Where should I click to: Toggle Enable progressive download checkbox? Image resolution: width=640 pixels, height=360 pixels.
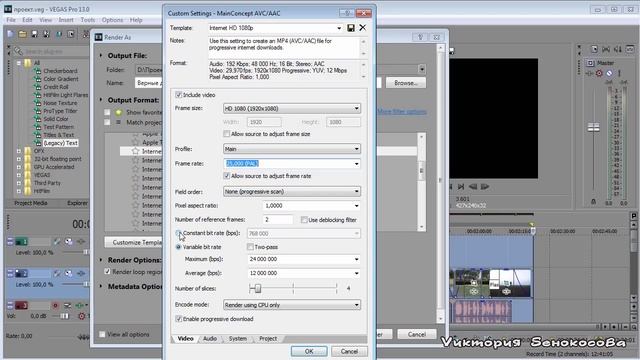click(x=178, y=319)
